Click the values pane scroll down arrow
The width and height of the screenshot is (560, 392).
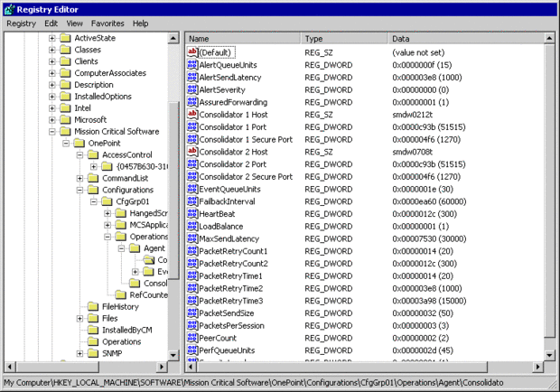click(549, 355)
